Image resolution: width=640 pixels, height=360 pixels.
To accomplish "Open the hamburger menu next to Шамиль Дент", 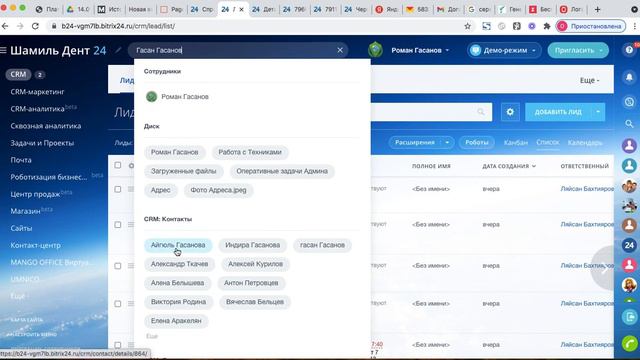I will [x=4, y=50].
